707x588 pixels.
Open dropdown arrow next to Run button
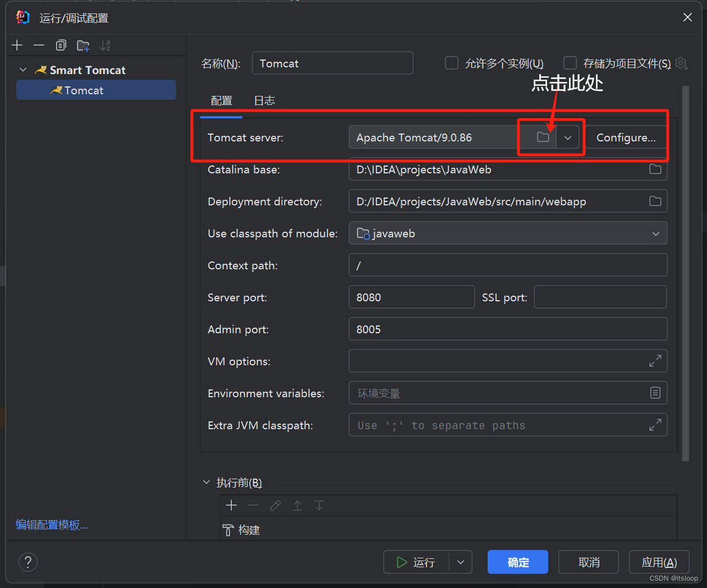coord(461,562)
